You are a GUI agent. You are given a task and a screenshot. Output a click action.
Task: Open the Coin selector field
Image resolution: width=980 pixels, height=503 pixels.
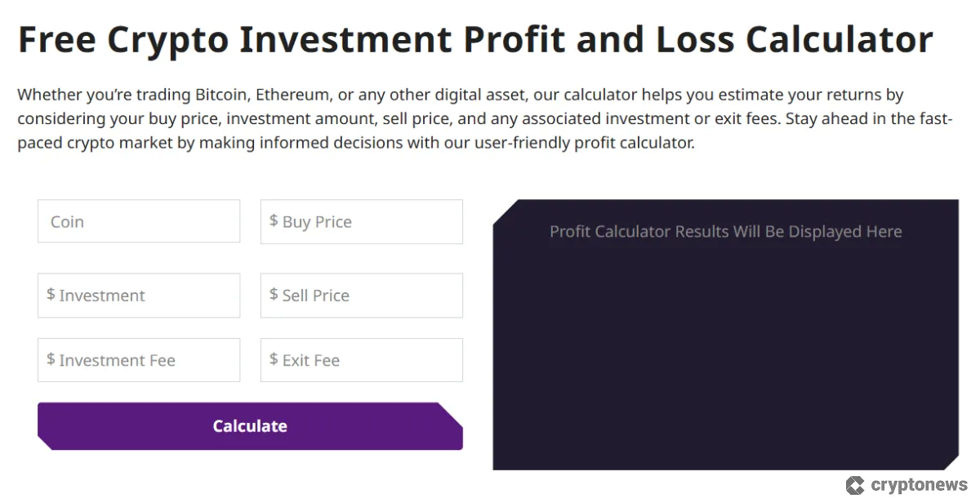pos(138,221)
